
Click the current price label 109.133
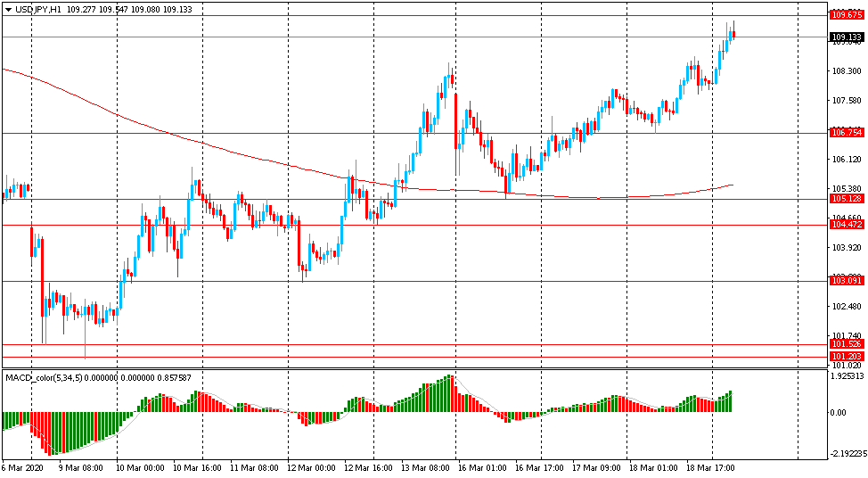(x=847, y=37)
